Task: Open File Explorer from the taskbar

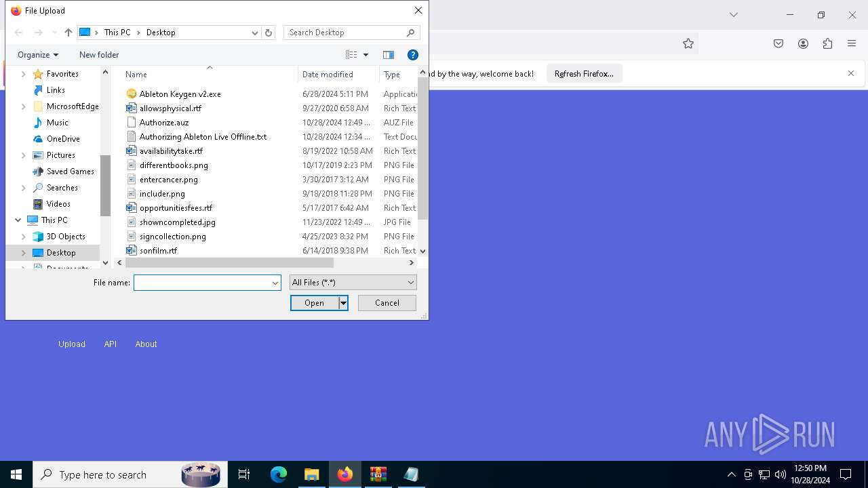Action: click(311, 474)
